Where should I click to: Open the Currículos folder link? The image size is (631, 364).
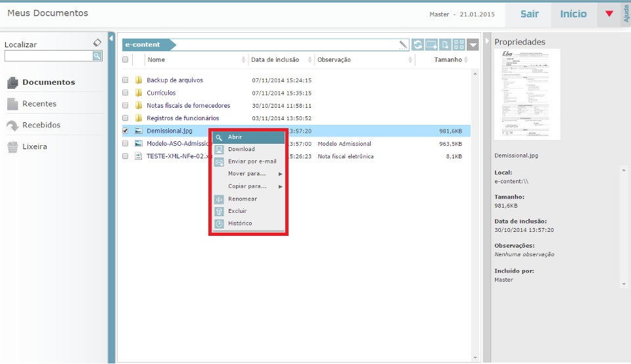161,93
